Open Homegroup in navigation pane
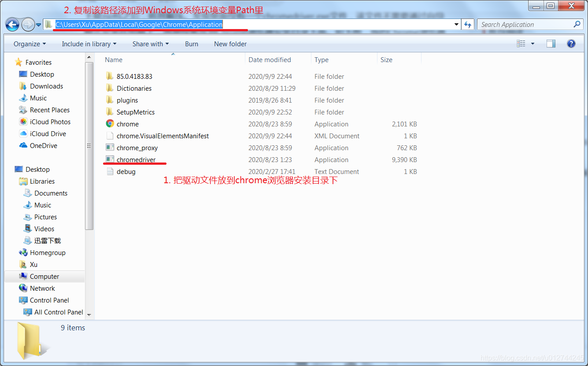Viewport: 588px width, 366px height. [48, 253]
